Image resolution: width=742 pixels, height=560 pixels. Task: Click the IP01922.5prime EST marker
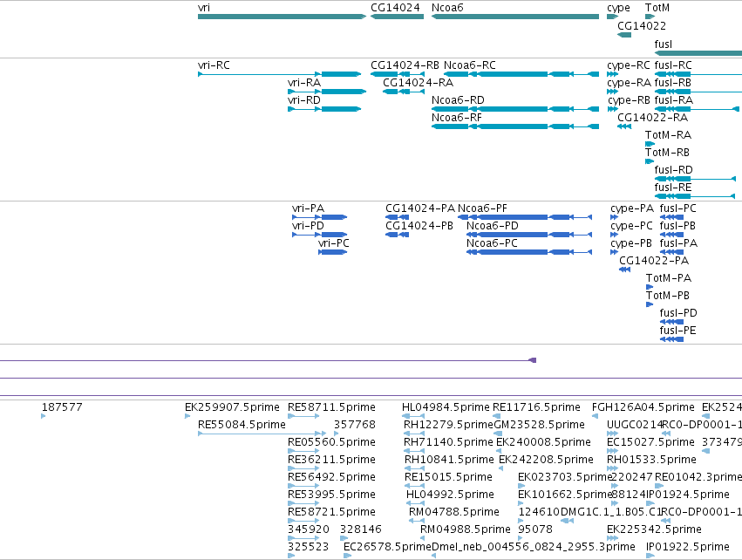click(x=650, y=556)
